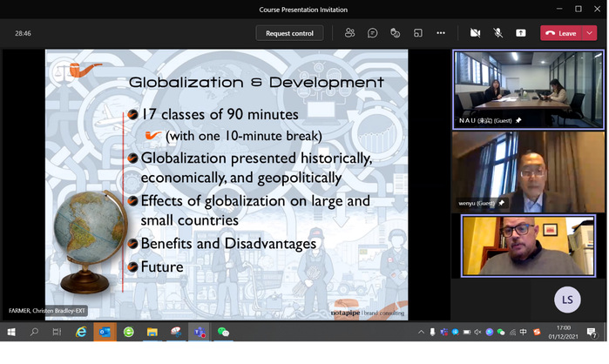Open WeChat from the taskbar
Viewport: 609px width, 364px height.
pos(223,332)
